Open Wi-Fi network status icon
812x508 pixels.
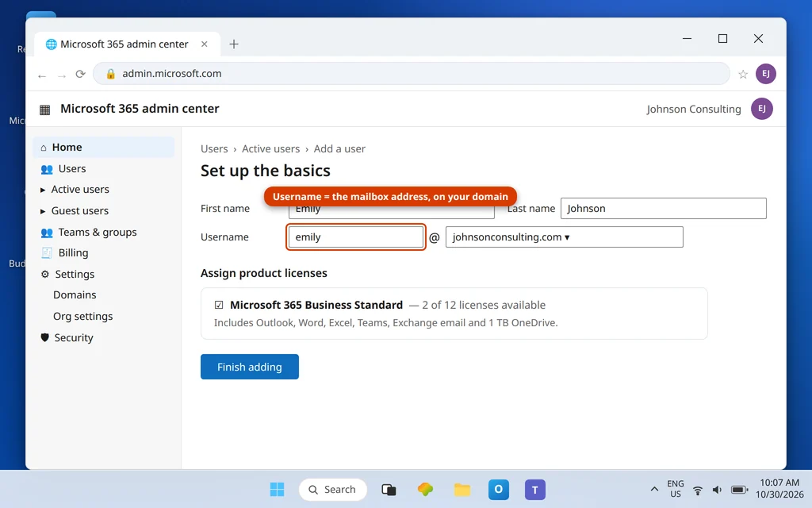point(698,490)
